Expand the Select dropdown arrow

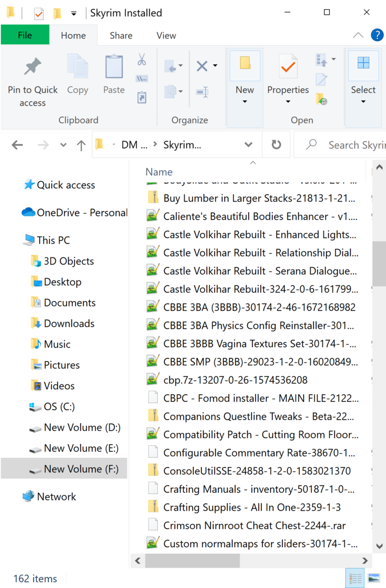point(363,102)
